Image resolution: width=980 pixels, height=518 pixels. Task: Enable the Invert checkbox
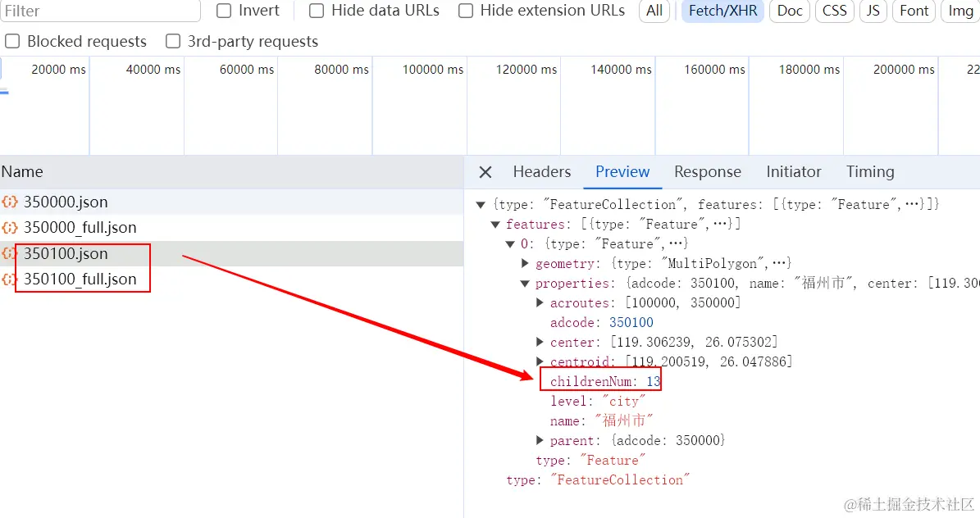[224, 11]
